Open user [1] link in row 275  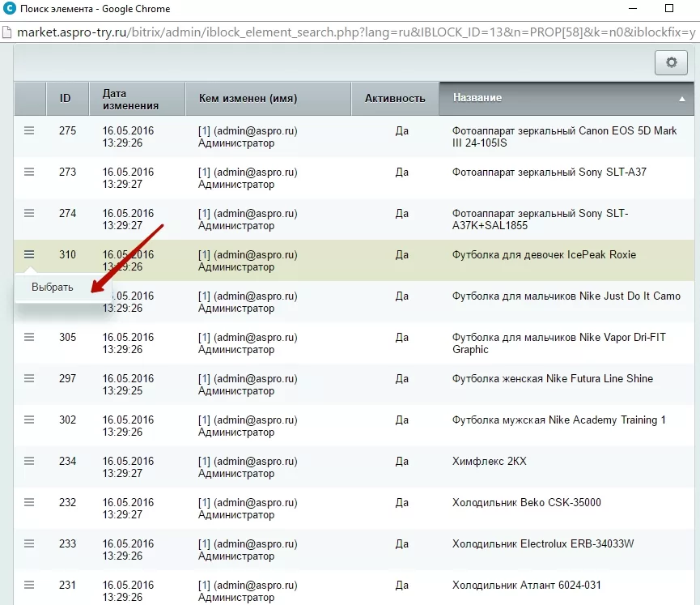coord(204,131)
